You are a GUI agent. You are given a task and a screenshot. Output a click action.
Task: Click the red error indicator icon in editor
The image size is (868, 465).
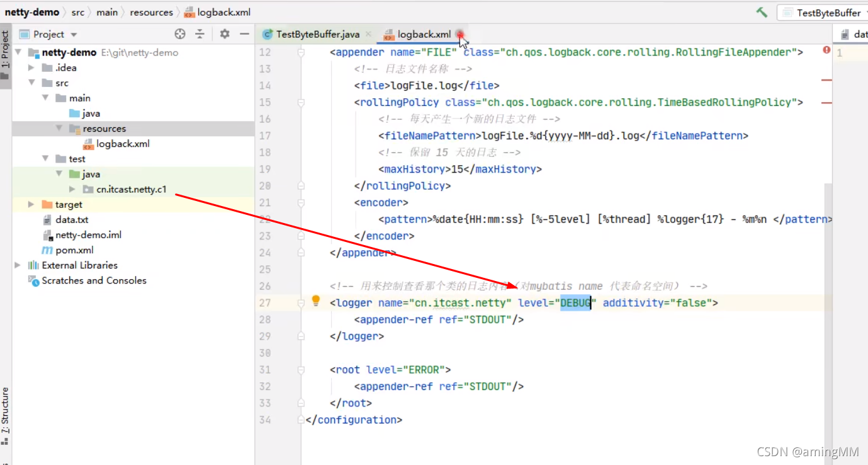[x=826, y=50]
